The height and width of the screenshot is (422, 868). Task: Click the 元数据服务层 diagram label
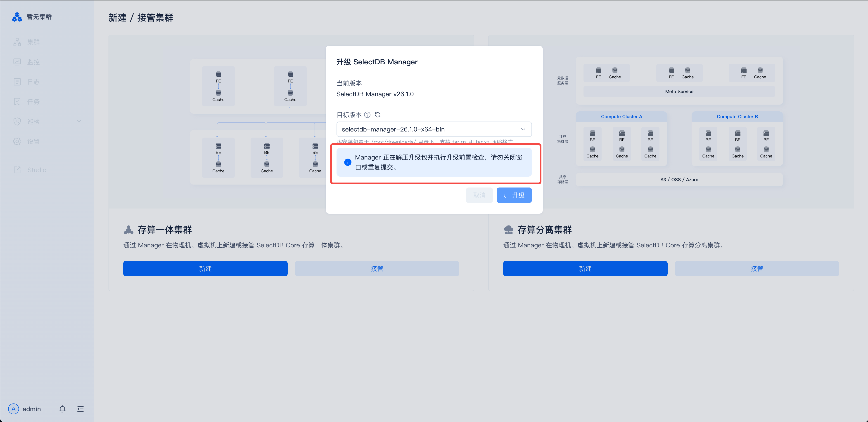562,80
